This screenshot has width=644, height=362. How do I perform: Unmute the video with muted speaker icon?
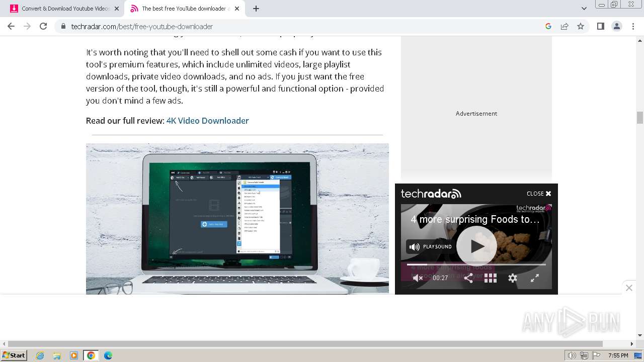[x=418, y=278]
